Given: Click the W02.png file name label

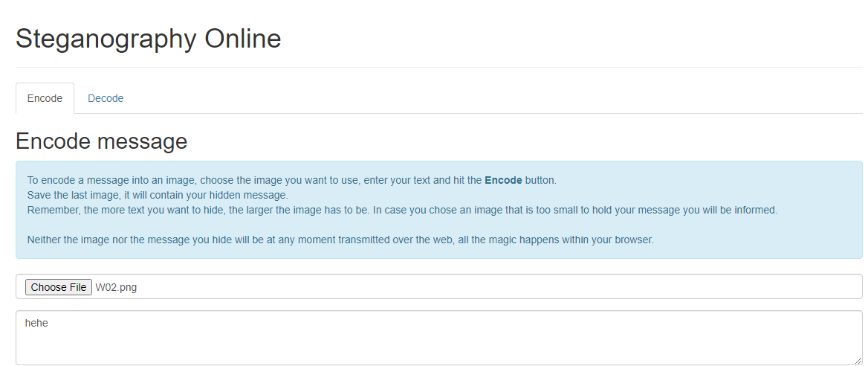Looking at the screenshot, I should (116, 287).
